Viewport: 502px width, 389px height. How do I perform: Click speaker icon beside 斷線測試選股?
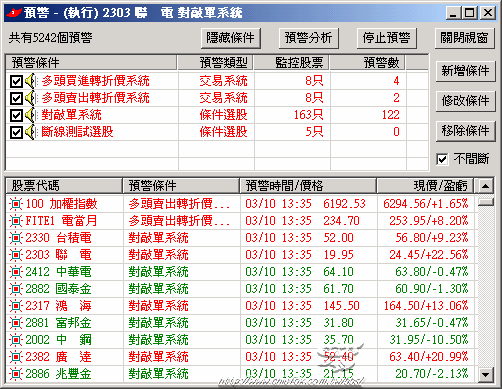[x=31, y=132]
